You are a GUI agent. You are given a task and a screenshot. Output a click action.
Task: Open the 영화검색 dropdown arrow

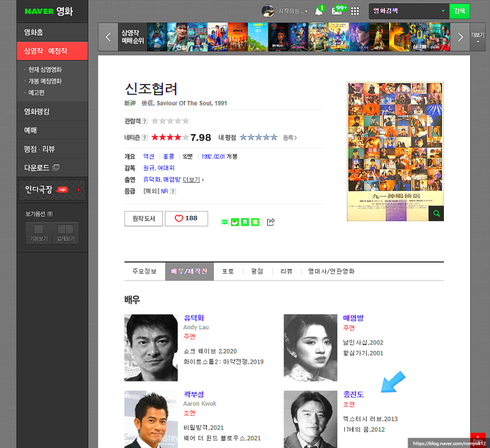(x=443, y=11)
